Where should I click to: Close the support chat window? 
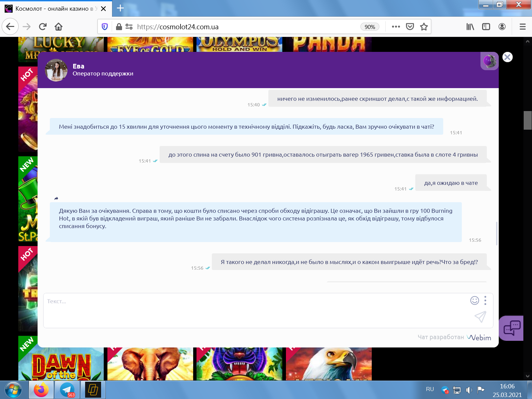click(x=507, y=57)
